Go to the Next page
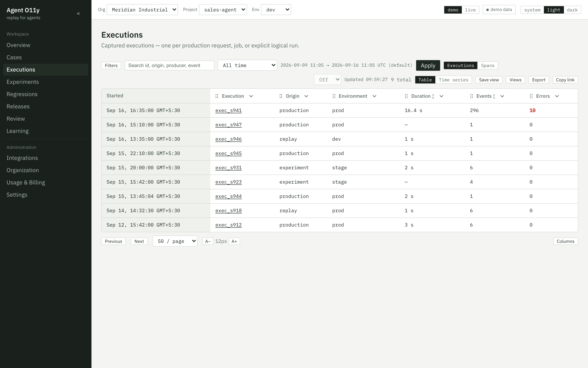This screenshot has height=368, width=588. click(139, 241)
